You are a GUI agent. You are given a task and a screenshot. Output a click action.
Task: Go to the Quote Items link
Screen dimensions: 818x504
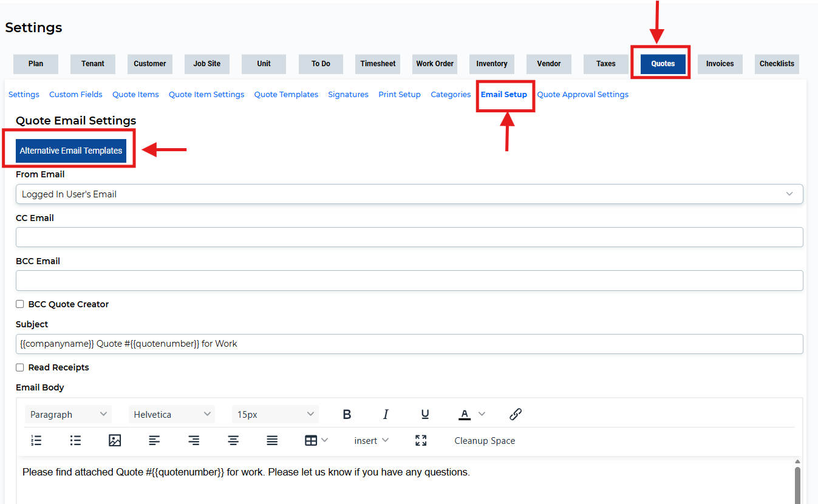135,95
